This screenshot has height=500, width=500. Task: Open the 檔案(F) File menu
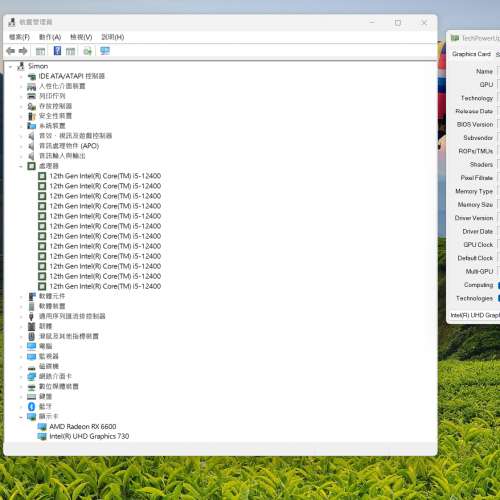pos(19,37)
